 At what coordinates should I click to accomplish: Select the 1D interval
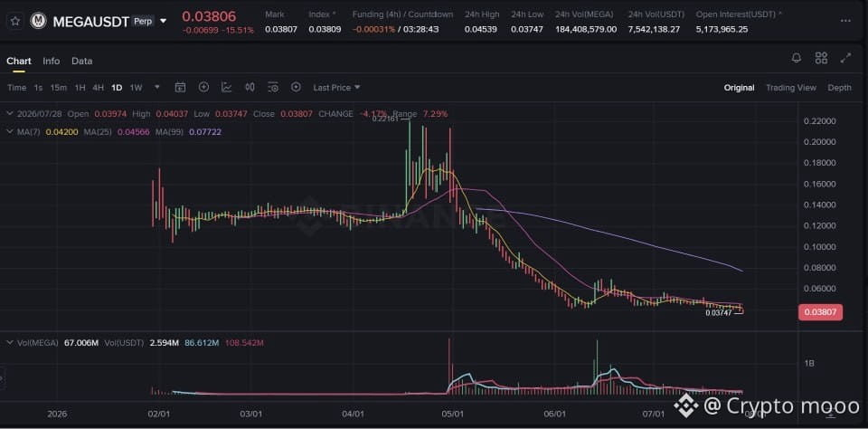(117, 88)
